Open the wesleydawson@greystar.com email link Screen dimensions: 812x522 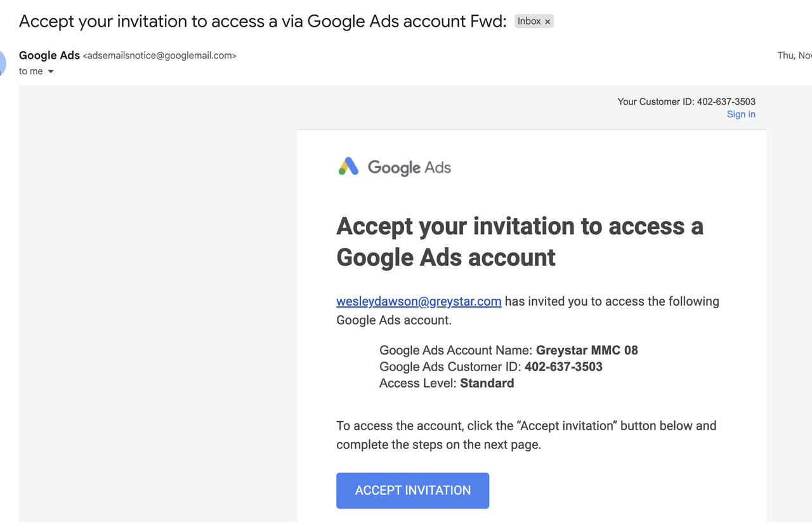419,301
